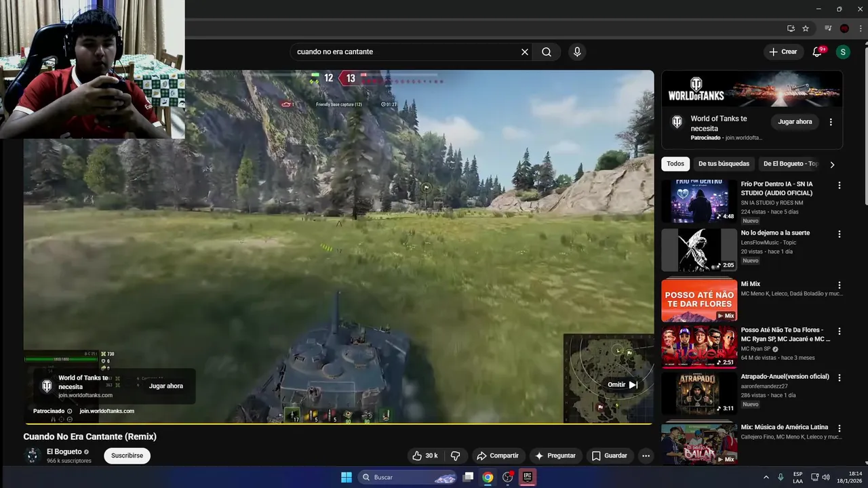The image size is (868, 488).
Task: Click Preguntar button
Action: 555,455
